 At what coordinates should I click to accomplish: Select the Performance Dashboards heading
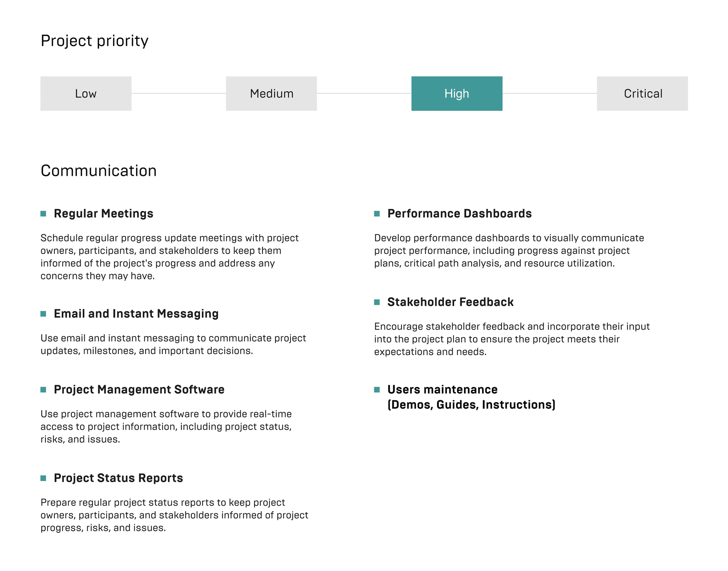[459, 214]
